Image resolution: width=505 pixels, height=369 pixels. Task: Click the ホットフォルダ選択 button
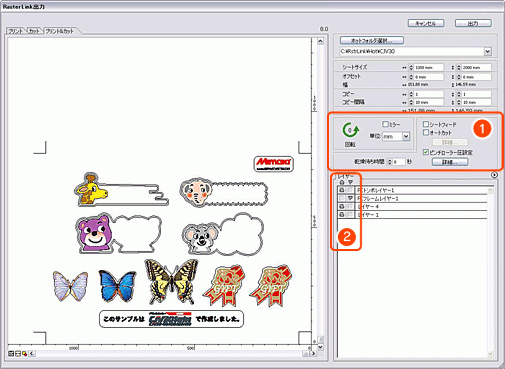[372, 40]
